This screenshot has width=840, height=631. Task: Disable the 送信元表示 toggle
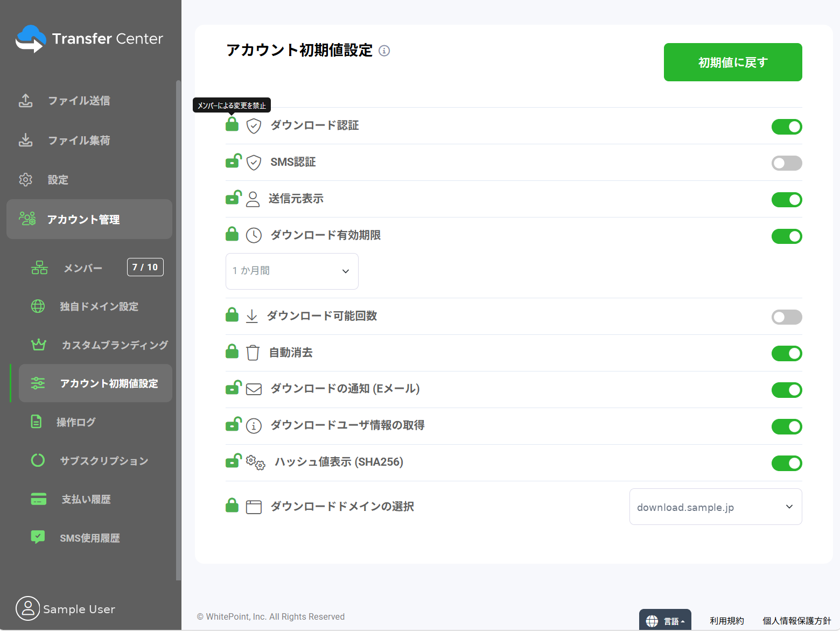(787, 200)
